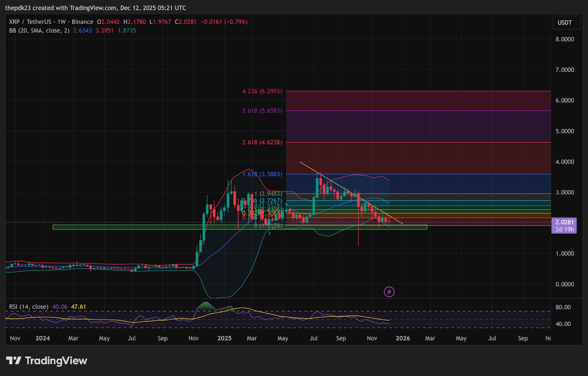588x376 pixels.
Task: Click the purple lightning boost icon on the chart
Action: pyautogui.click(x=389, y=291)
